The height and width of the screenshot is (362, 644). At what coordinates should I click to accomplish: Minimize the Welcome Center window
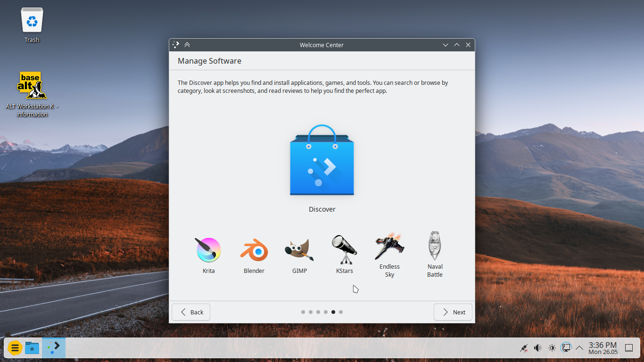446,45
